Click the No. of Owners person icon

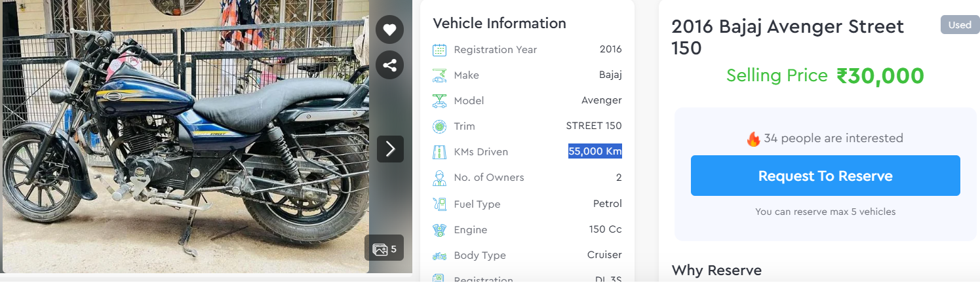pos(439,178)
